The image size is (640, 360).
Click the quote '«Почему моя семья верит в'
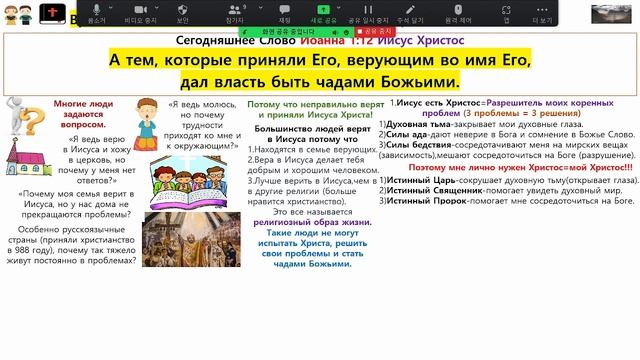(x=76, y=194)
